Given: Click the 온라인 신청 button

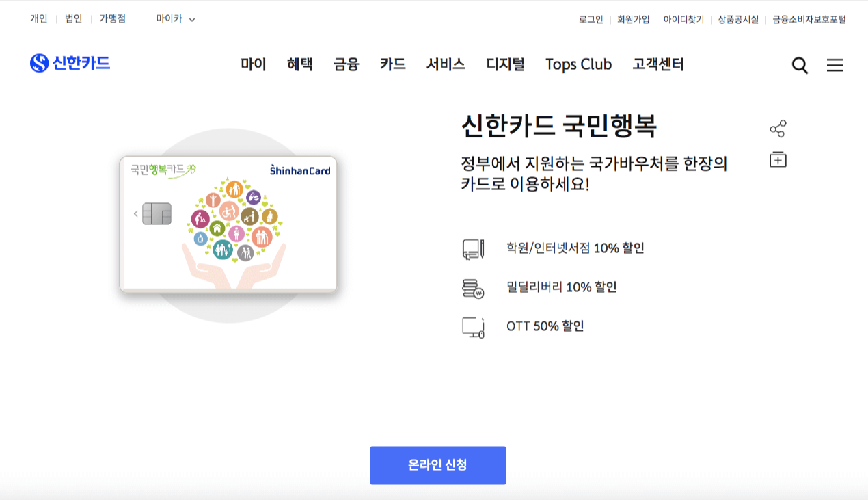Looking at the screenshot, I should [x=437, y=465].
